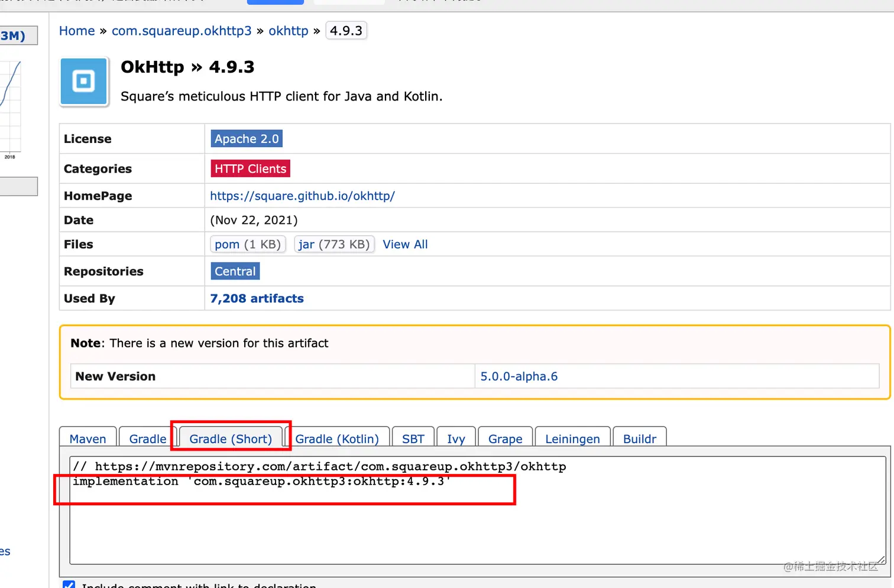Switch to the Maven tab
Image resolution: width=894 pixels, height=588 pixels.
click(x=88, y=438)
